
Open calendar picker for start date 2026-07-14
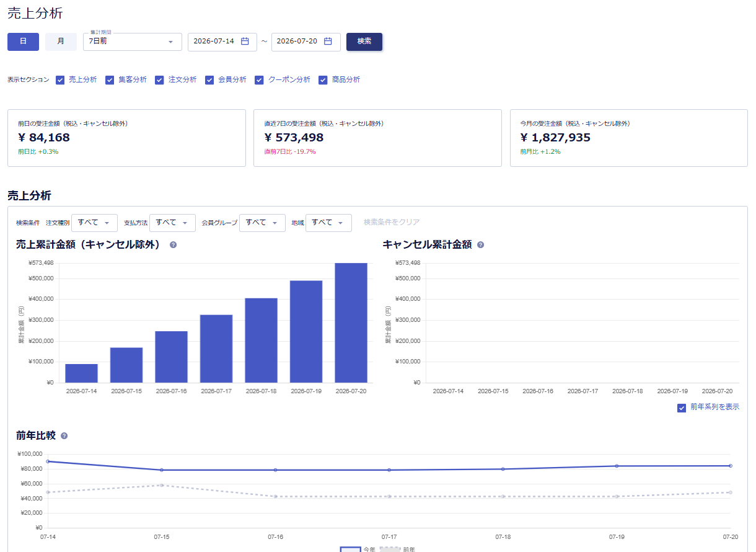click(x=245, y=42)
